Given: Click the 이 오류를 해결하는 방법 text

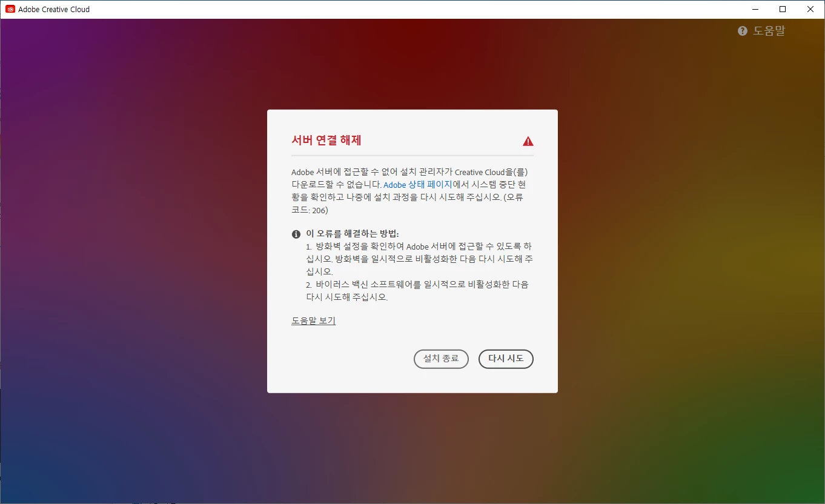Looking at the screenshot, I should 353,234.
